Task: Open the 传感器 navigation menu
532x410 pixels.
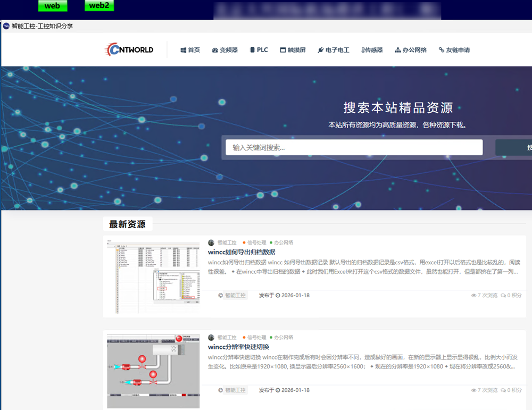Action: click(373, 50)
